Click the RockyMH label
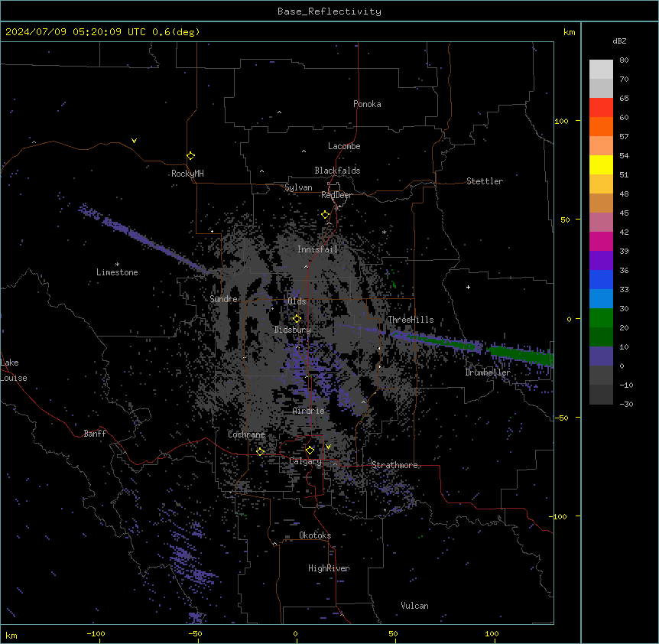 (187, 174)
